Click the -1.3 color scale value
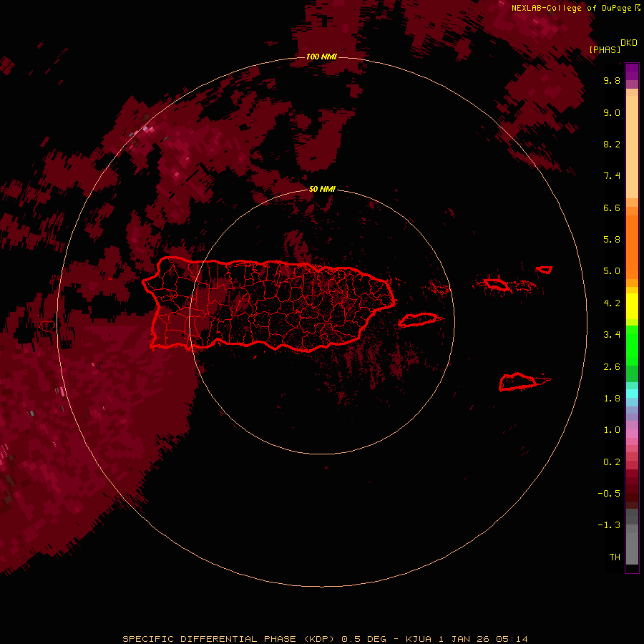The height and width of the screenshot is (644, 644). (x=609, y=525)
